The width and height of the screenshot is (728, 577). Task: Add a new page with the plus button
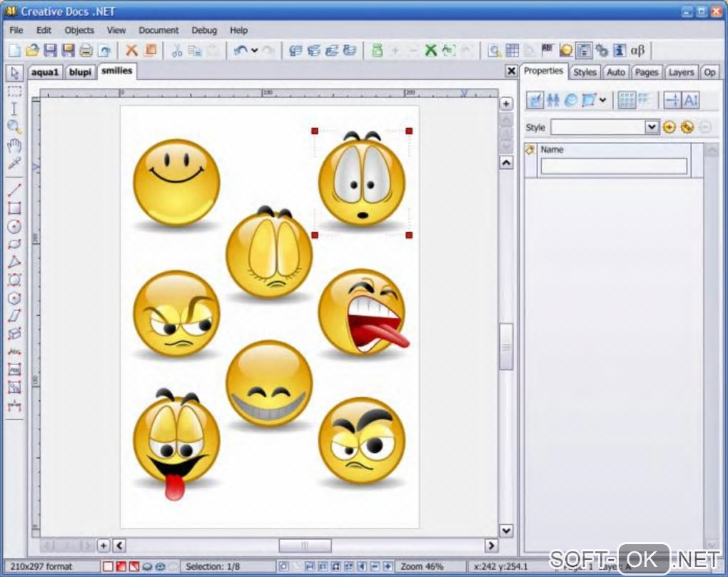tap(103, 546)
